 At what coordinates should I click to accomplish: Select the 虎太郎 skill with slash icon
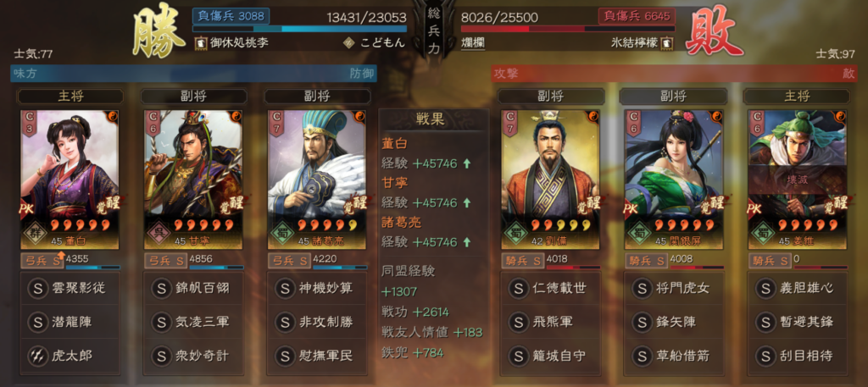coord(70,356)
